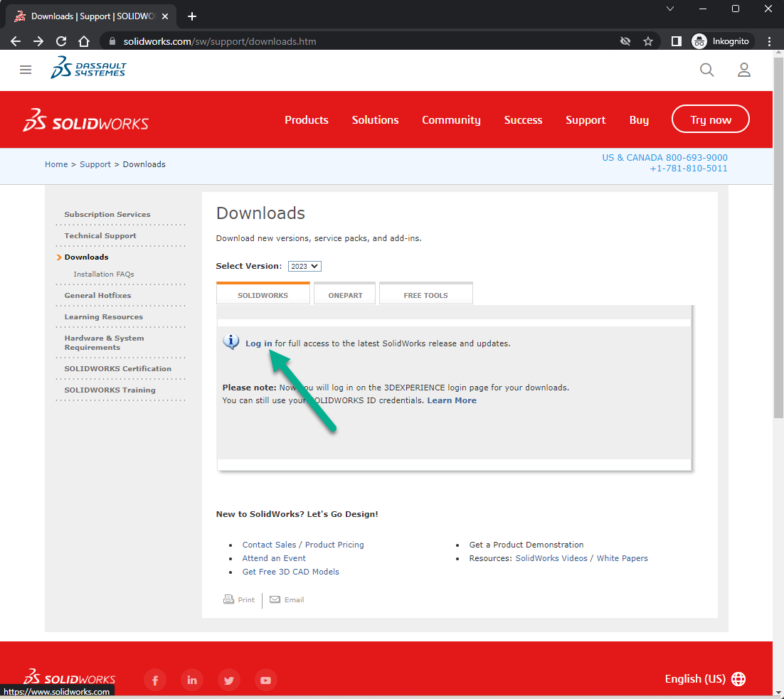Switch to the FREE TOOLS tab

coord(425,295)
